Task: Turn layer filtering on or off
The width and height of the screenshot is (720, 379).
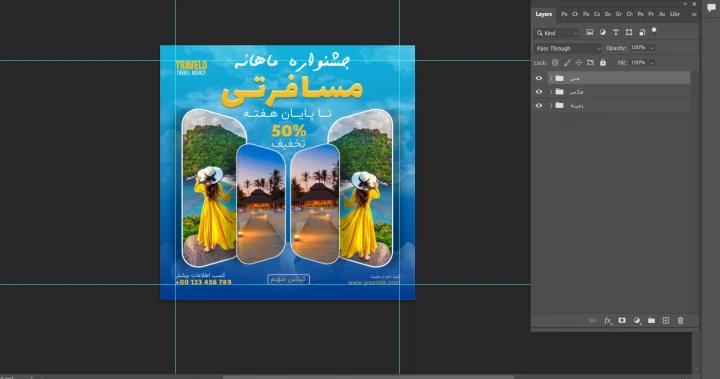Action: pos(654,32)
